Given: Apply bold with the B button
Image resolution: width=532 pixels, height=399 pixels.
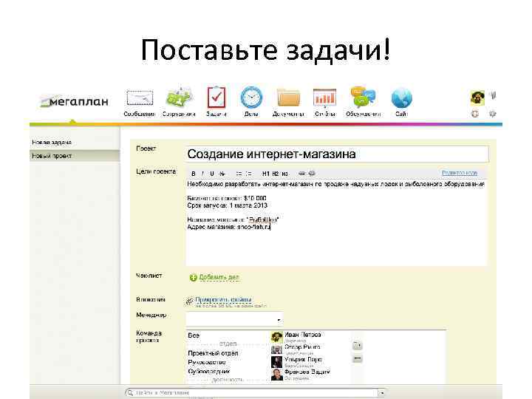Looking at the screenshot, I should (194, 174).
